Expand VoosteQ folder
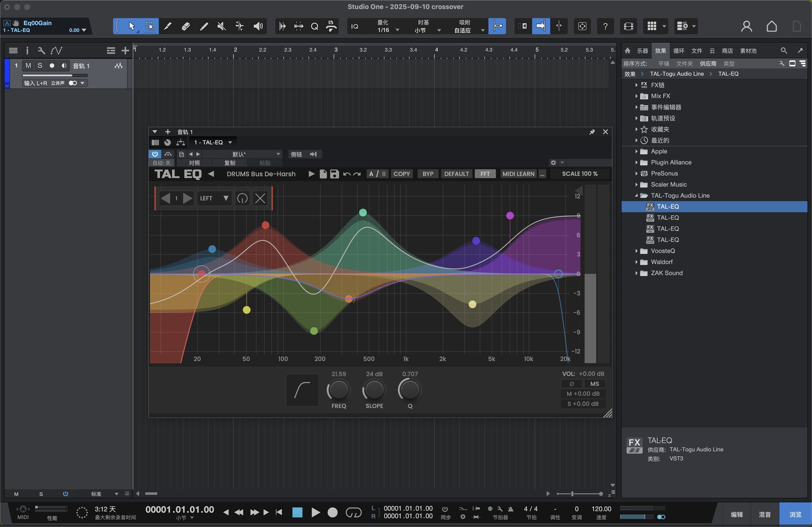This screenshot has width=812, height=527. click(636, 251)
